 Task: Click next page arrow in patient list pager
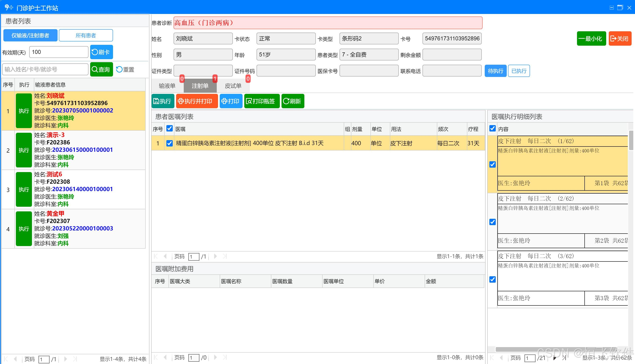click(x=66, y=359)
